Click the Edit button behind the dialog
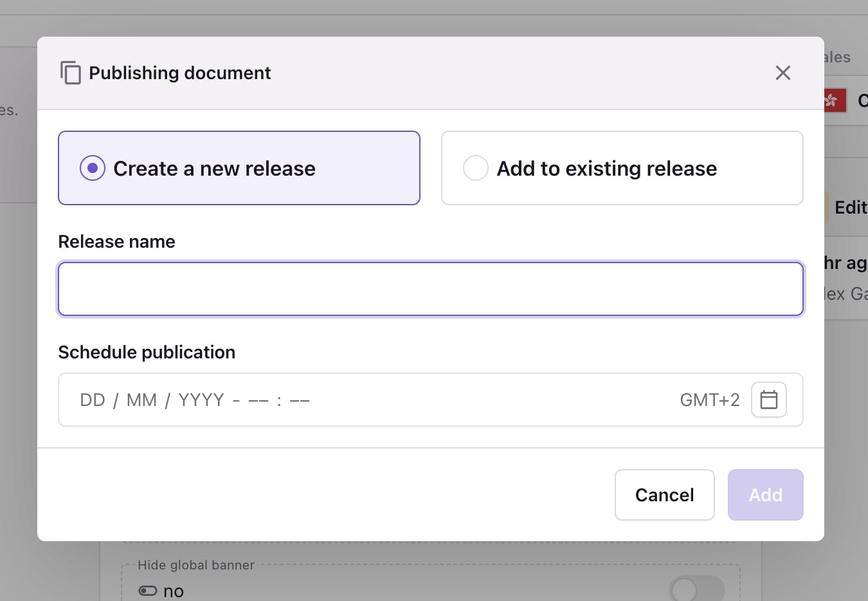Screen dimensions: 868x601 (x=849, y=207)
